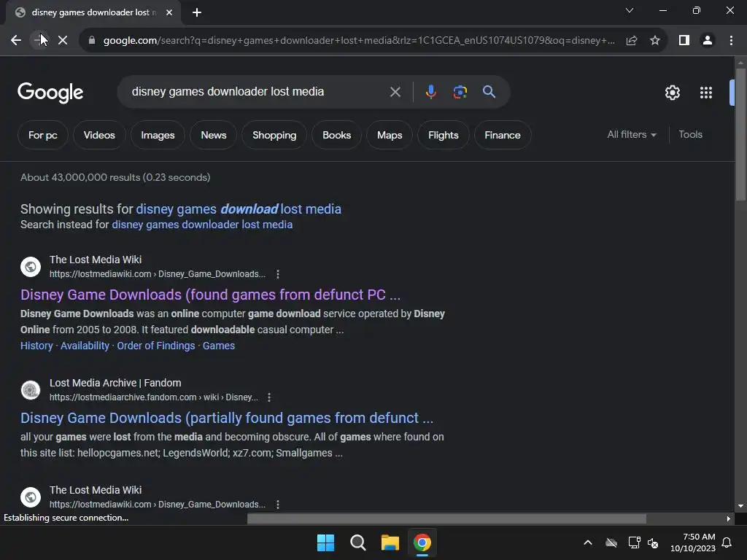Bookmark this page with the star icon
Viewport: 747px width, 560px height.
click(655, 41)
